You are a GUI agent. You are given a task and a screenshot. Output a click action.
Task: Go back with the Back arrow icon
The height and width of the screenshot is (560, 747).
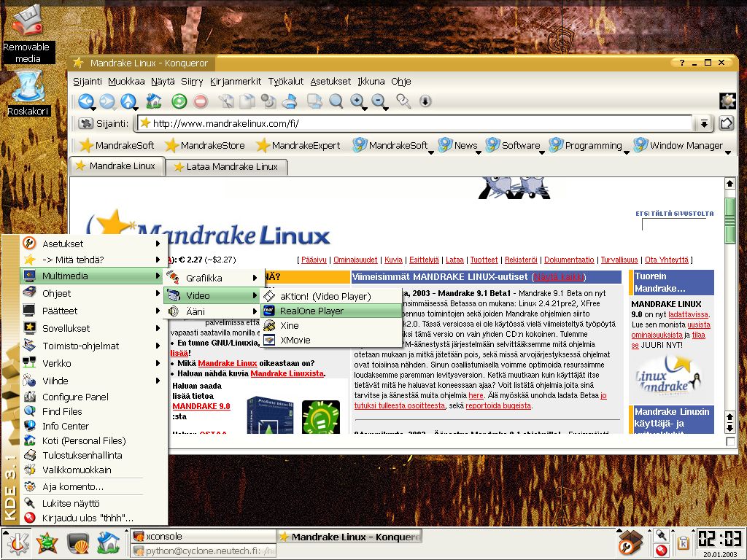86,101
